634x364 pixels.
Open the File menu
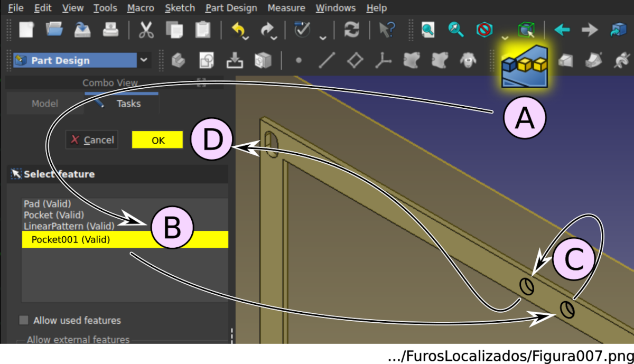[x=16, y=8]
